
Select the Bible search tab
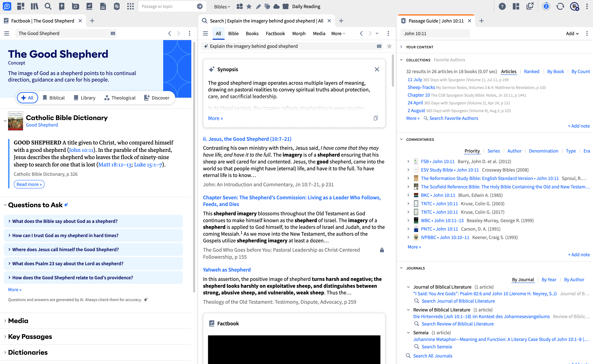click(x=233, y=33)
